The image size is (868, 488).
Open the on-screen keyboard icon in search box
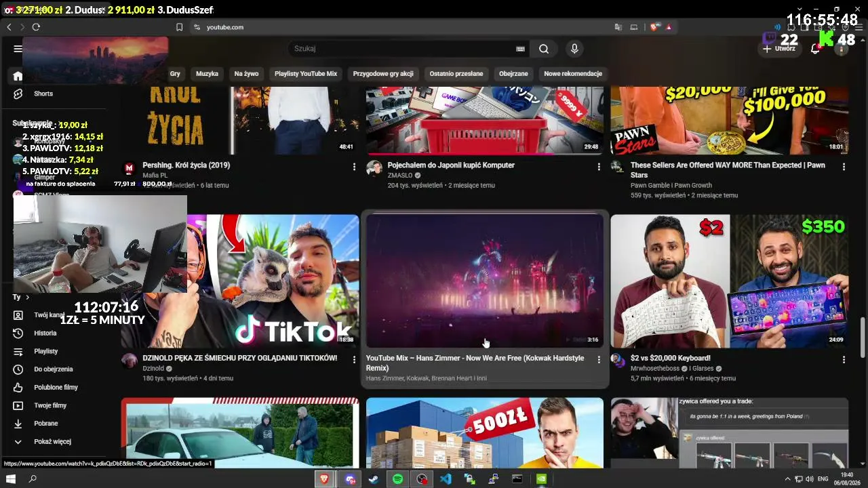[x=520, y=49]
